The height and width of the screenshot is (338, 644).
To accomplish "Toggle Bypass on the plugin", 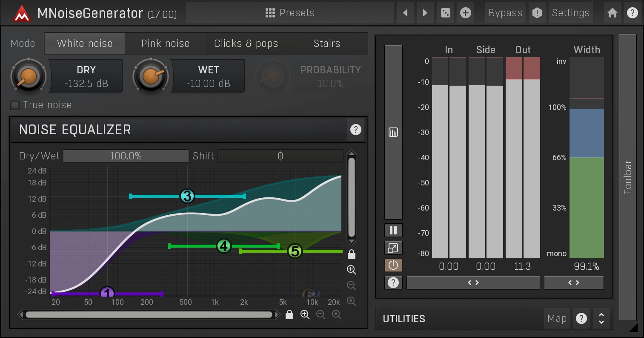I will [505, 13].
